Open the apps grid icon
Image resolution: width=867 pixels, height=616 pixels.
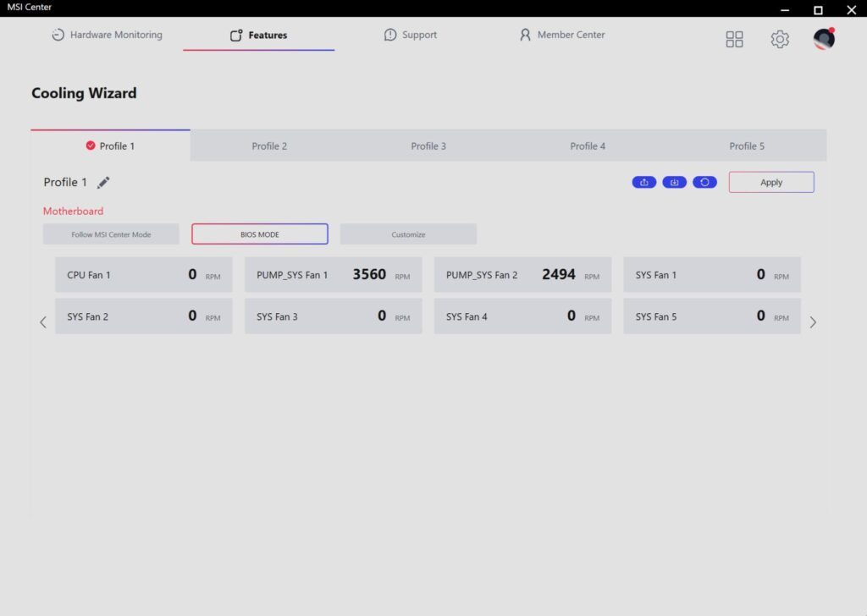734,39
